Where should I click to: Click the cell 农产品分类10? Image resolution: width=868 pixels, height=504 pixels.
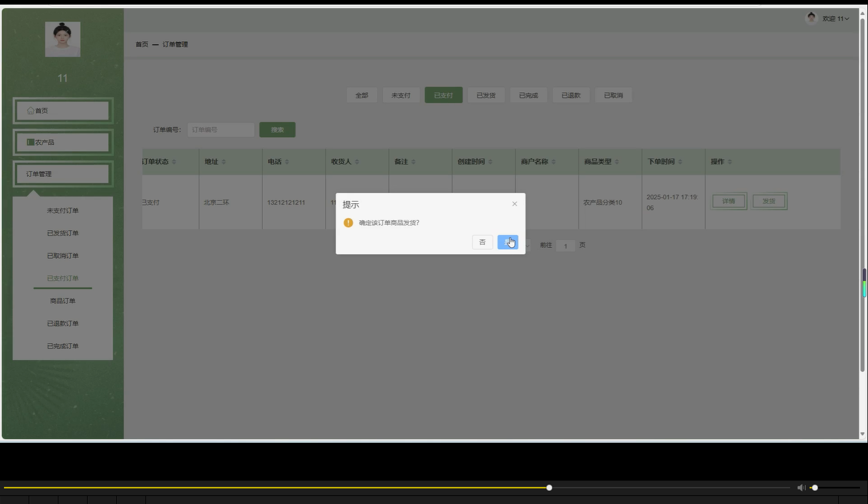click(x=603, y=203)
